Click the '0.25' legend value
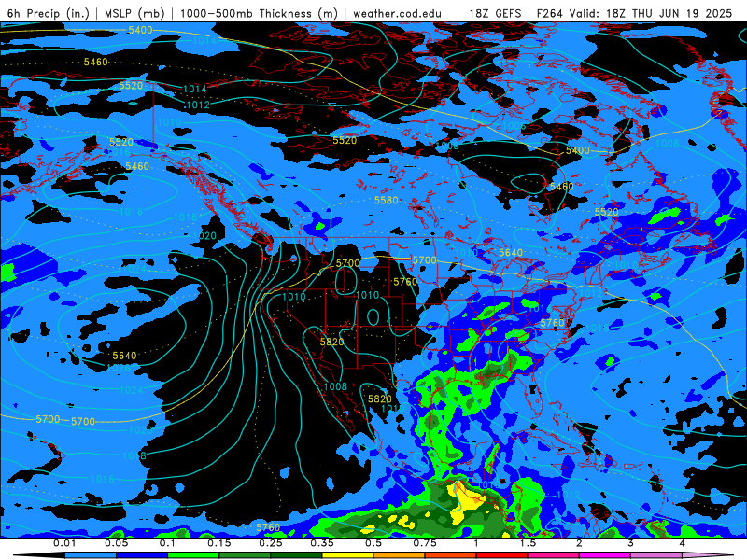The height and width of the screenshot is (560, 747). (271, 543)
